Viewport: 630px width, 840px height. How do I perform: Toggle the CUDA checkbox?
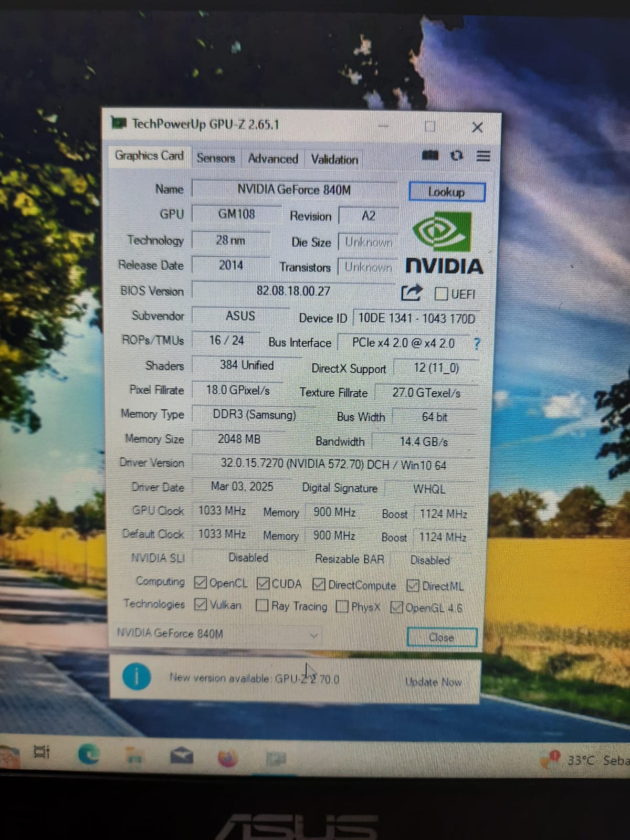coord(263,583)
